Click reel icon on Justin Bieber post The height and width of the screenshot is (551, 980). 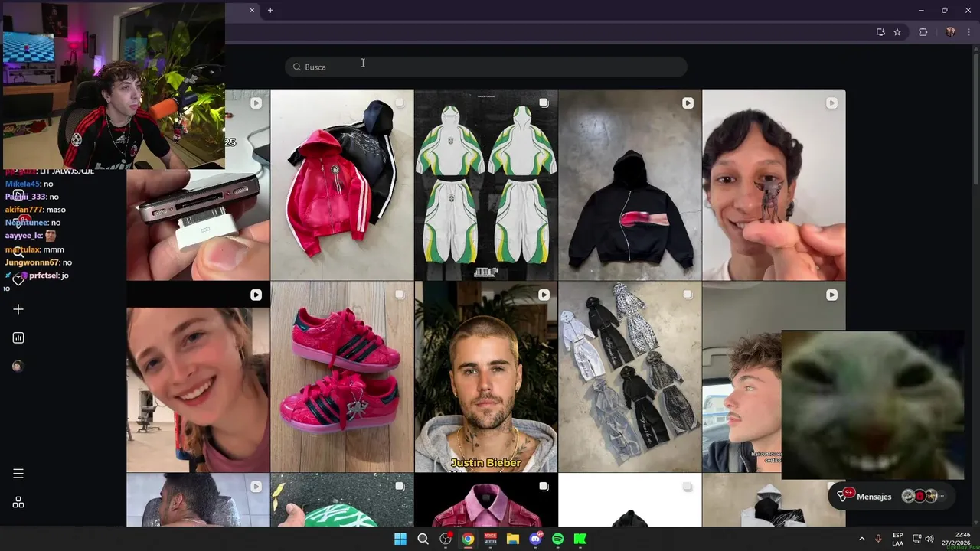click(x=544, y=295)
